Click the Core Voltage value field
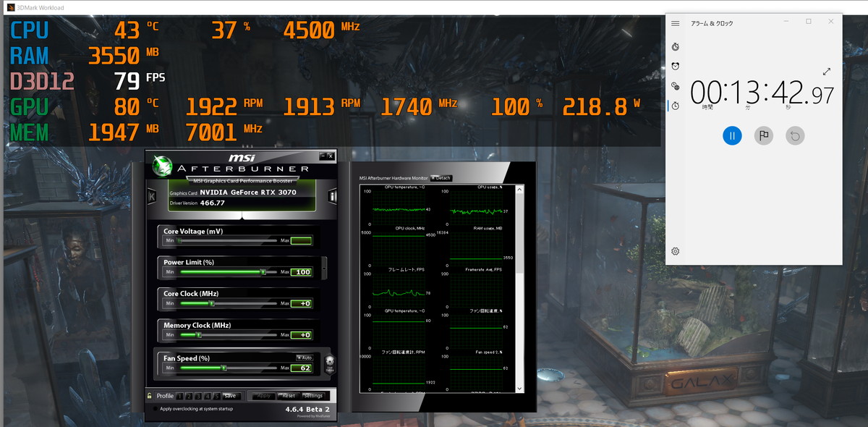868x427 pixels. pos(302,240)
